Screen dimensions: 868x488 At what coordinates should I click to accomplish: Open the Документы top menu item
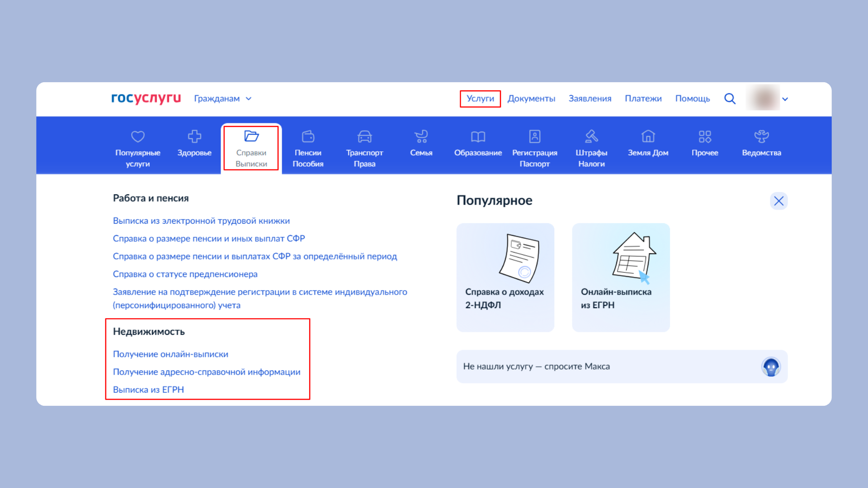point(531,99)
